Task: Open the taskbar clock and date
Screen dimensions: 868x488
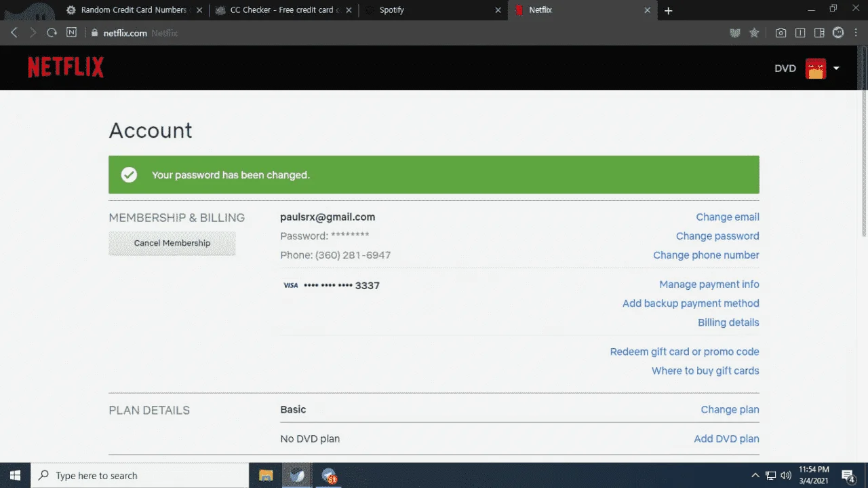Action: 814,476
